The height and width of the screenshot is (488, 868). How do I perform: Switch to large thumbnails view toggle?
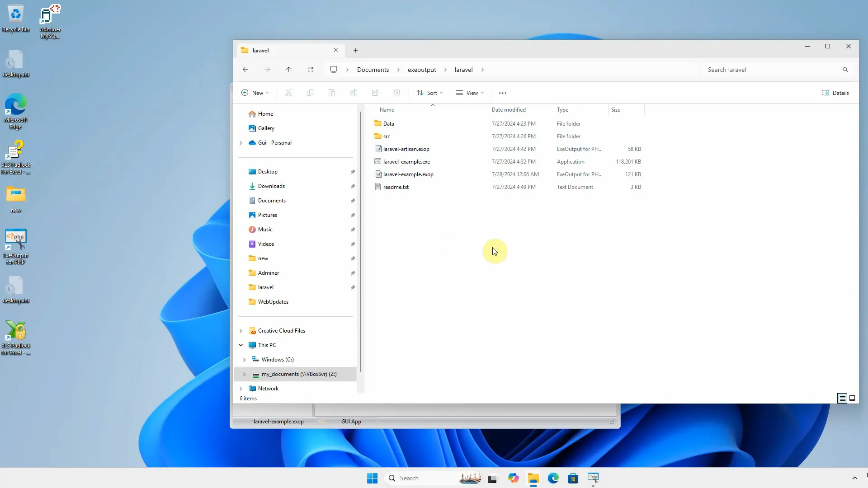(852, 398)
